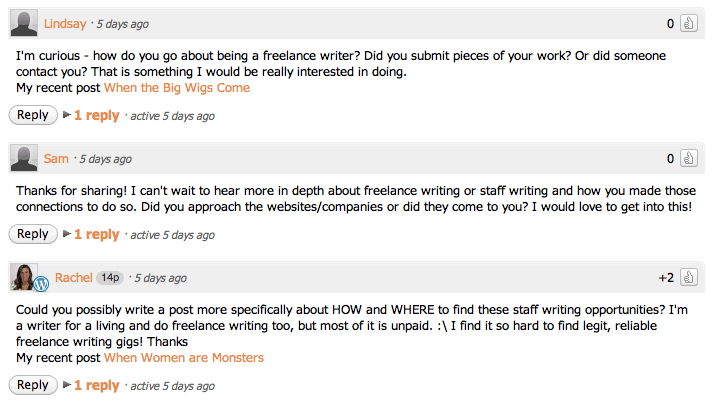Reply to Lindsay's comment
The width and height of the screenshot is (714, 408).
[33, 115]
